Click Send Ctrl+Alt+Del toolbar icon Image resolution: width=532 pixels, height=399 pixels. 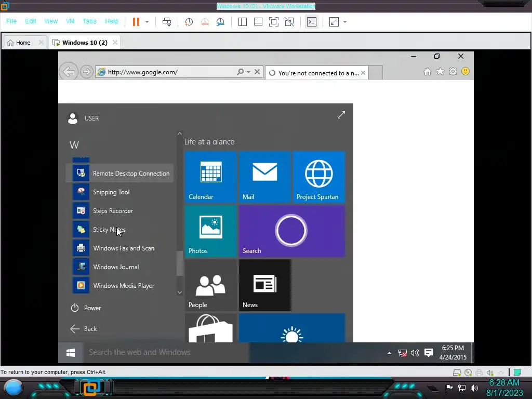coord(167,22)
